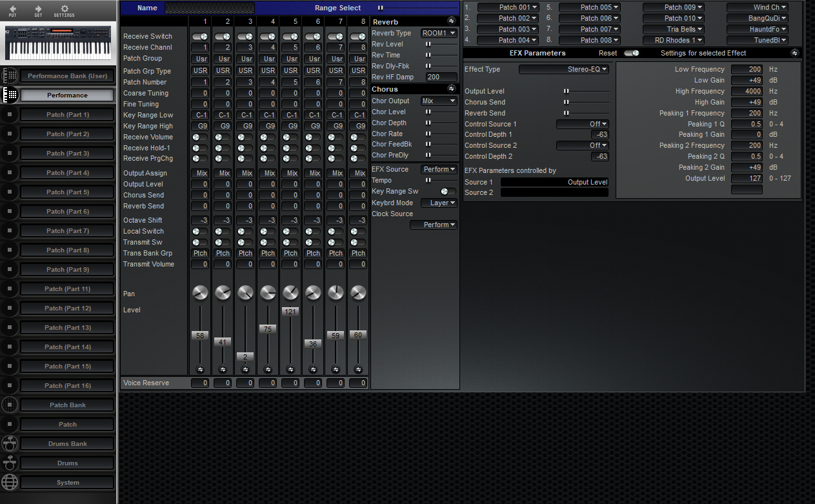
Task: Click the Reverb section bypass icon
Action: (452, 21)
